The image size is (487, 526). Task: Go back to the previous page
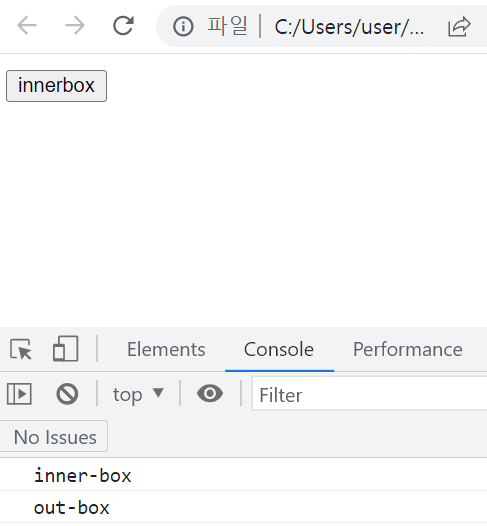click(x=26, y=25)
